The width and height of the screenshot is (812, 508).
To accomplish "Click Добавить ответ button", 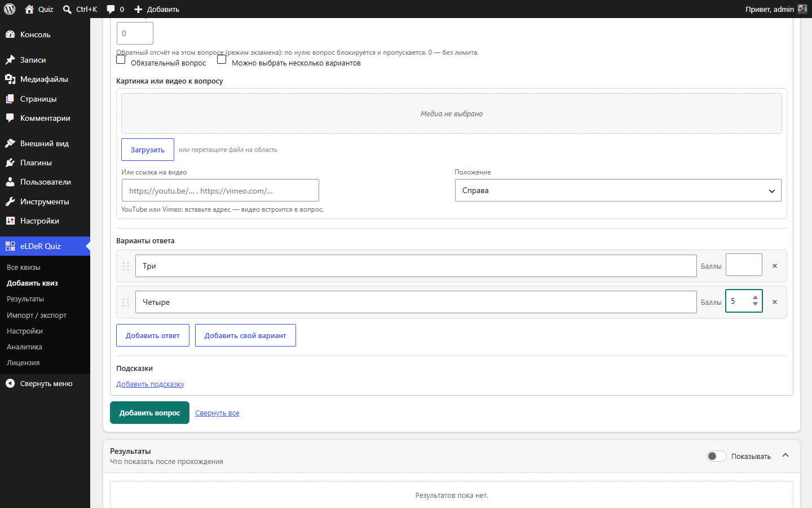I will 153,335.
